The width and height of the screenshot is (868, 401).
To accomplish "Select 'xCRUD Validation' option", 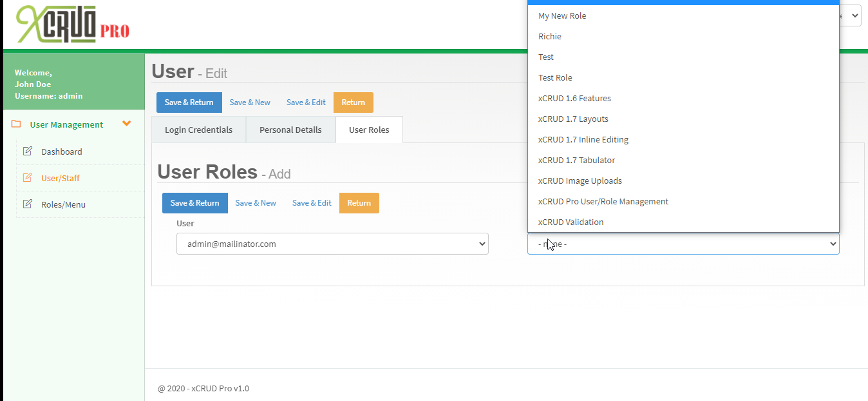I will click(683, 222).
